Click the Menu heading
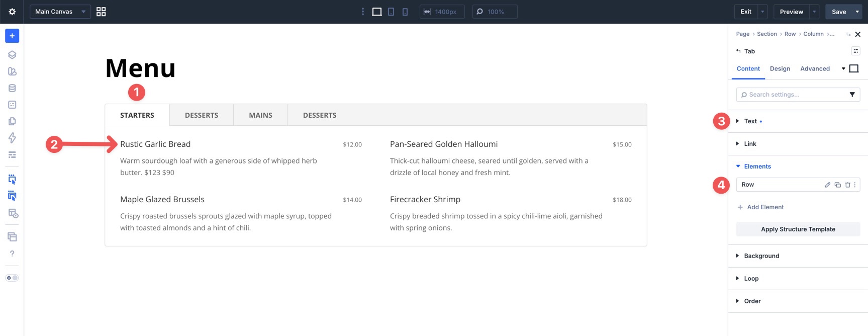Viewport: 868px width, 336px height. tap(141, 68)
